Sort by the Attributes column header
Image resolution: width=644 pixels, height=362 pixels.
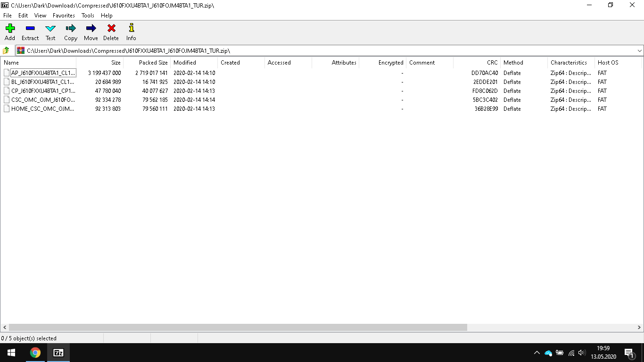(x=335, y=63)
